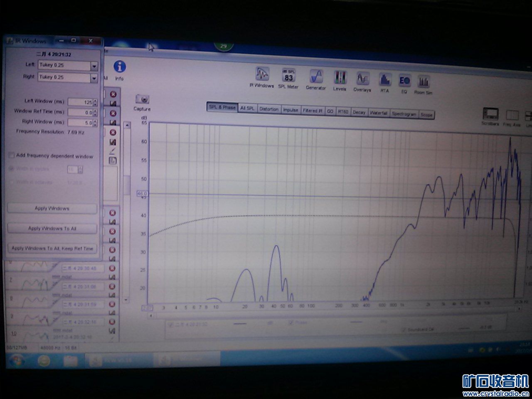Viewport: 532px width, 399px height.
Task: Click the Left Window (ms) value field
Action: pyautogui.click(x=80, y=102)
